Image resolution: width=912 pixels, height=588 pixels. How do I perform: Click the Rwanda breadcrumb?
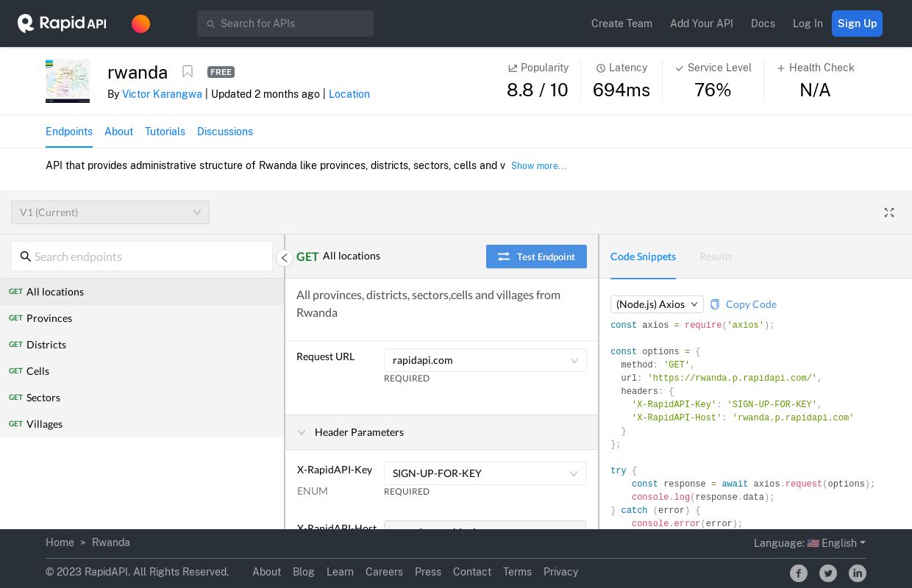point(111,542)
